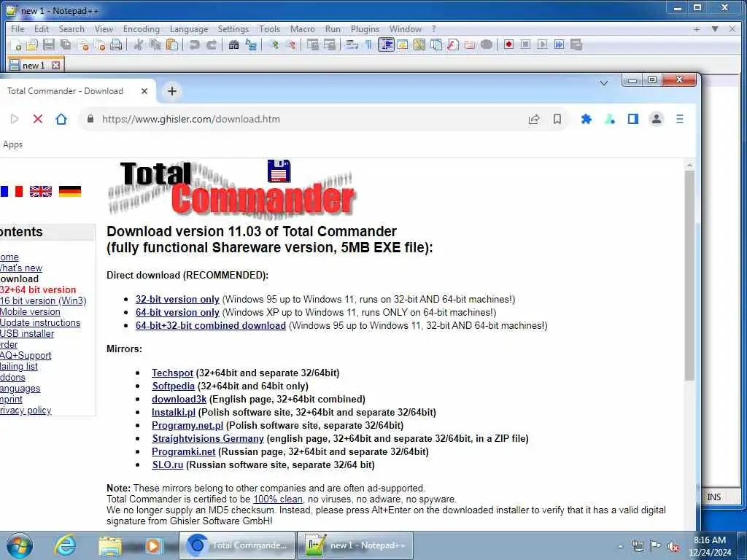Click Copy icon in Notepad++ toolbar
This screenshot has width=747, height=560.
(x=155, y=44)
